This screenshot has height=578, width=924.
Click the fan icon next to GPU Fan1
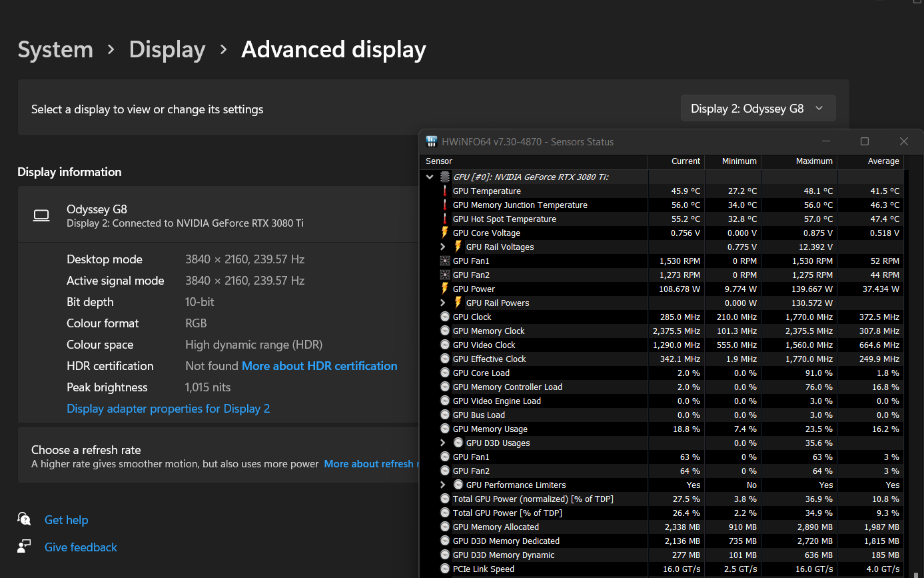coord(445,261)
